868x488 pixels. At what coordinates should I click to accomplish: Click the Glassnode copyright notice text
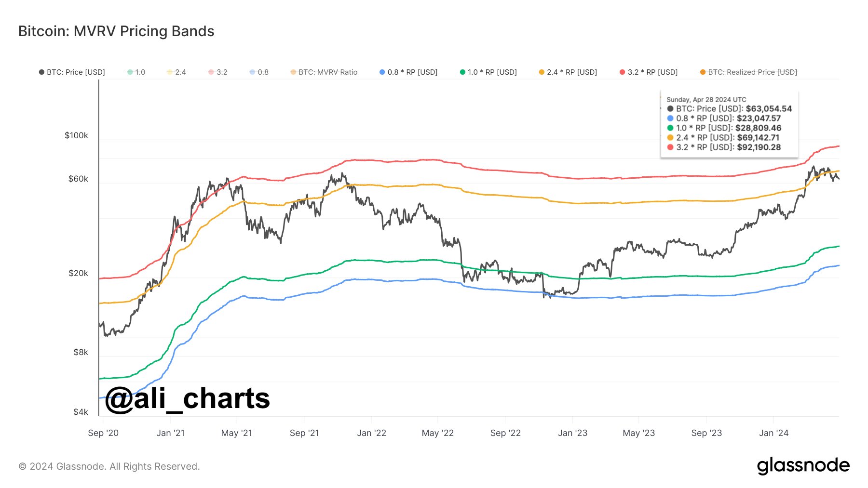click(x=109, y=466)
